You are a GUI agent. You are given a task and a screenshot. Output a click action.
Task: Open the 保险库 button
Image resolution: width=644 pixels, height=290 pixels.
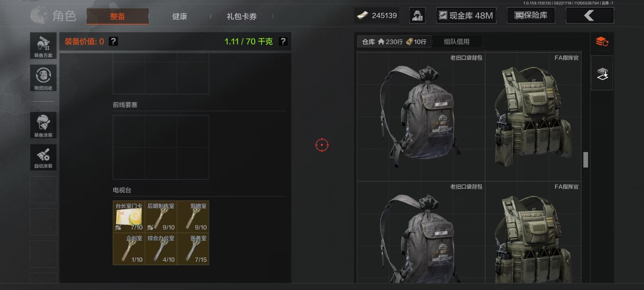tap(531, 15)
